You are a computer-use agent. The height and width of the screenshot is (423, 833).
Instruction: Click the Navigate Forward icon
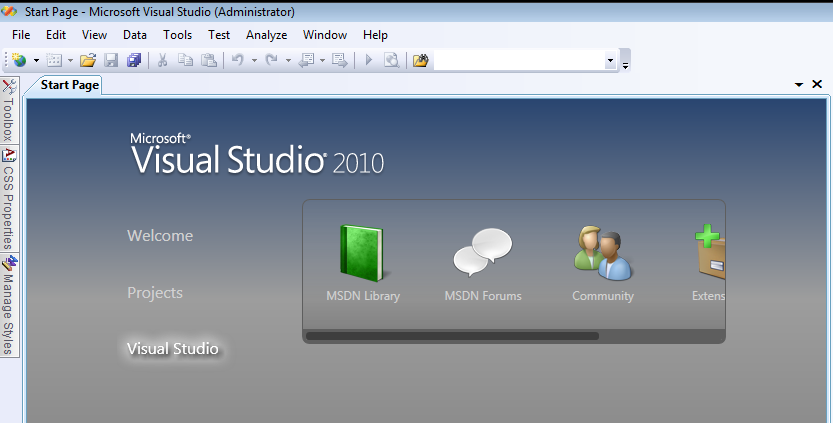tap(339, 60)
